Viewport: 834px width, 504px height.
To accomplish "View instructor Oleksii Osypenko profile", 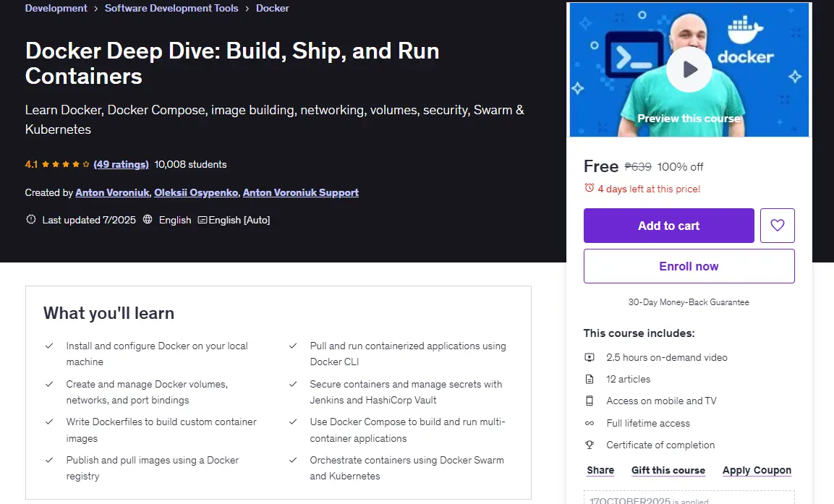I will pos(196,192).
